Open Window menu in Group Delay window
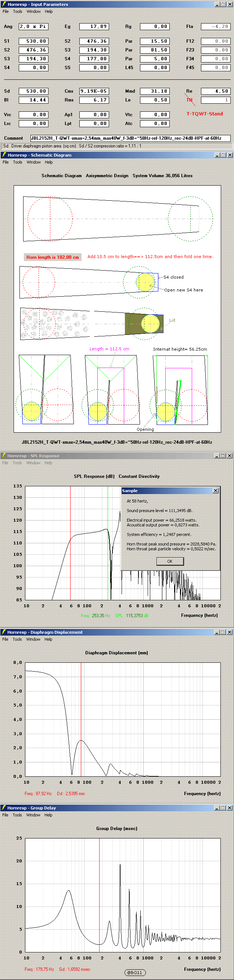Viewport: 234px width, 980px height. coord(33,815)
